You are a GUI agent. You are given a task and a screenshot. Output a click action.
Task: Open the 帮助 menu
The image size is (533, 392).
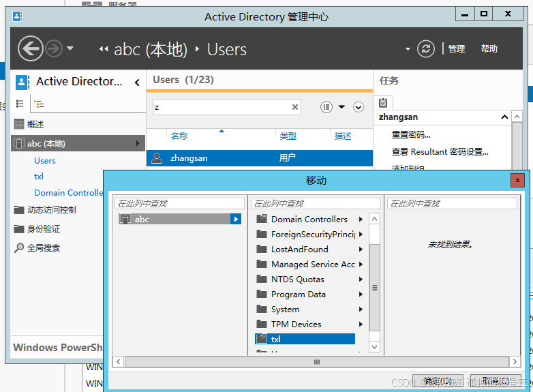pyautogui.click(x=489, y=49)
